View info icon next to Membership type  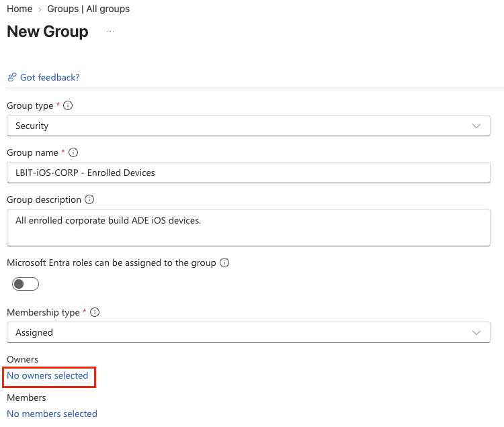pyautogui.click(x=95, y=312)
